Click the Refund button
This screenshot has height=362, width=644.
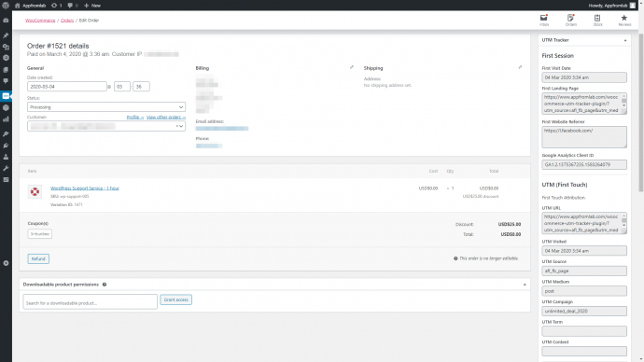[38, 258]
